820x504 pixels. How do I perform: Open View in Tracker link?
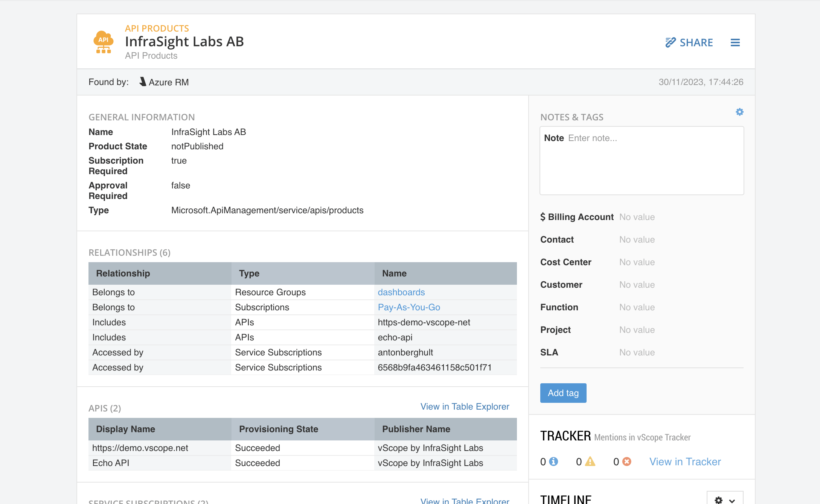tap(685, 461)
